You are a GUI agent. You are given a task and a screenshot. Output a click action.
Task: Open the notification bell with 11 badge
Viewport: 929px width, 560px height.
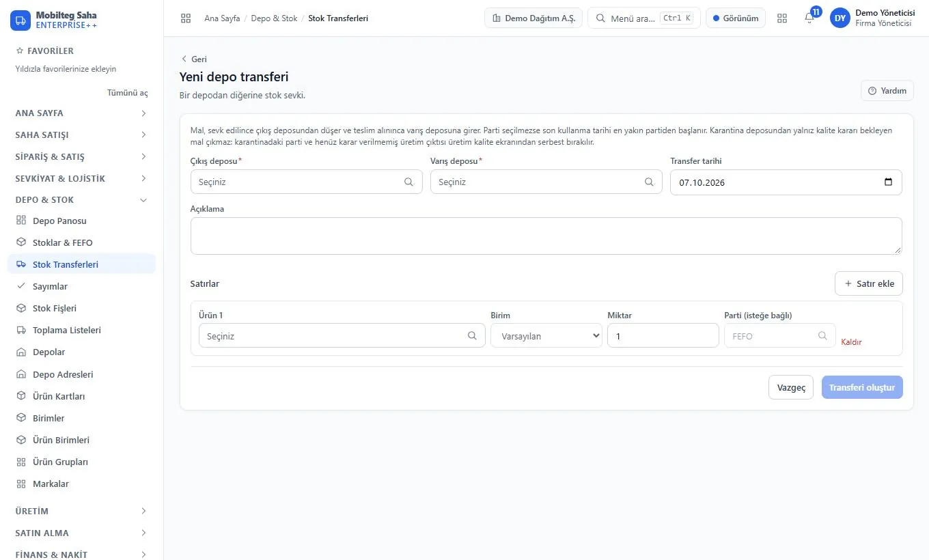point(809,18)
